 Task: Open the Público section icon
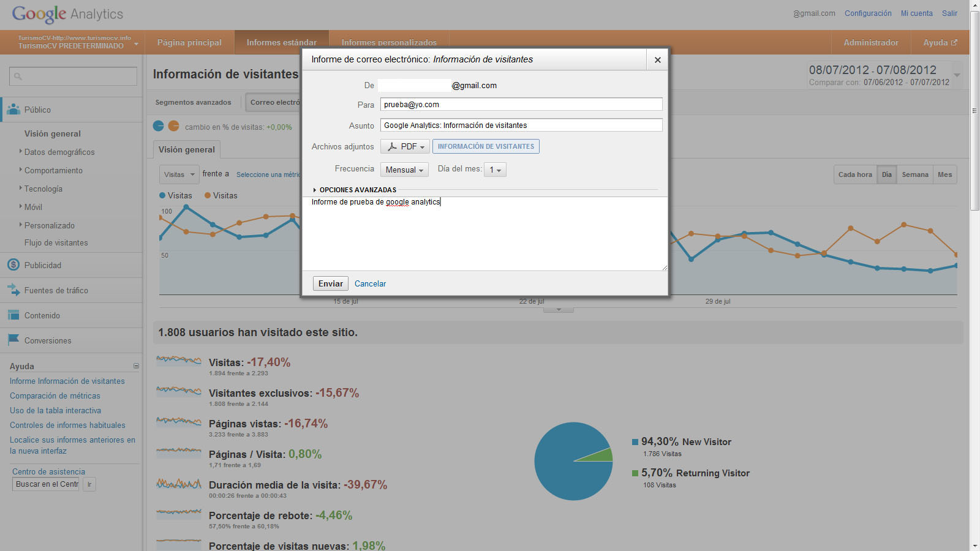click(13, 110)
